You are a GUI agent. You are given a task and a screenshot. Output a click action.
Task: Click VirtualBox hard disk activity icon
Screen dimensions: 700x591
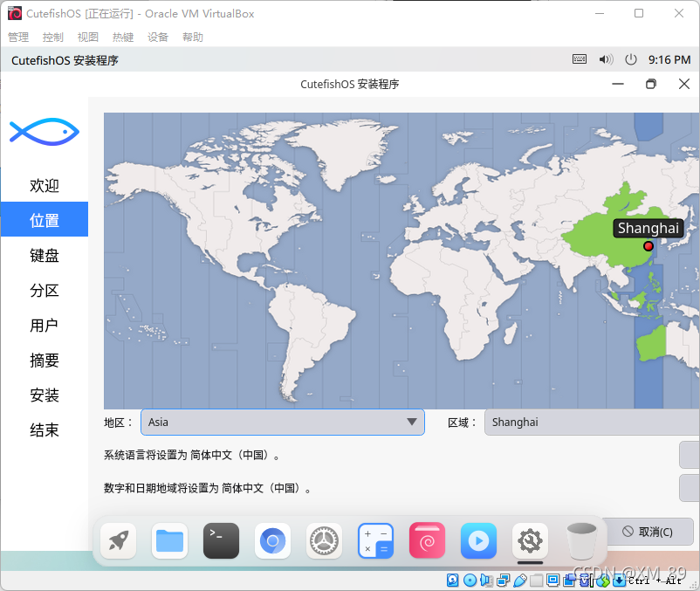pos(452,580)
